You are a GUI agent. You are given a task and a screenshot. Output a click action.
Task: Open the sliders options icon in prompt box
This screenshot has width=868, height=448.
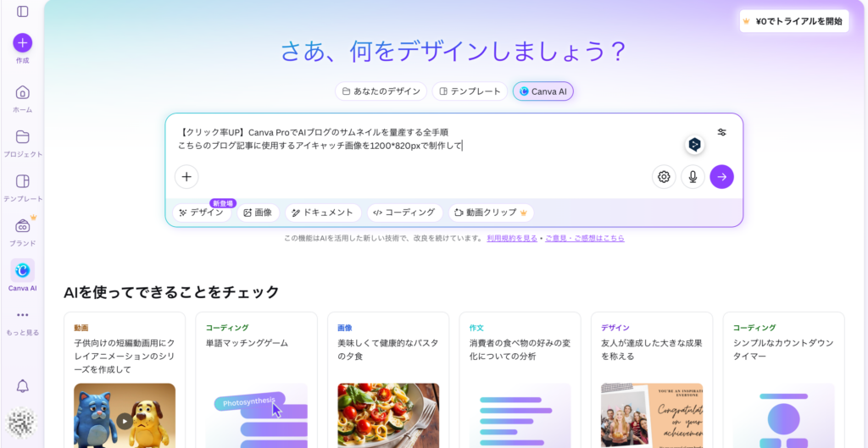point(721,132)
